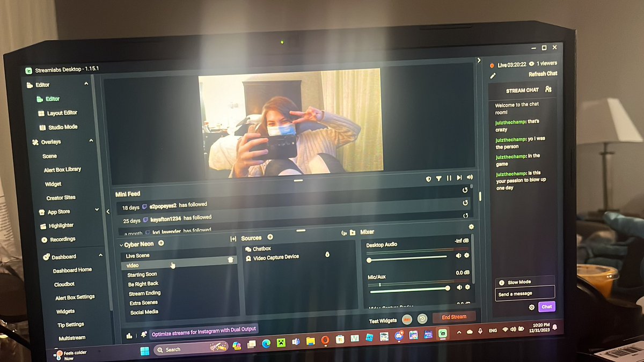Open Microsoft Edge from taskbar
Screen dimensions: 644x362
click(x=266, y=344)
